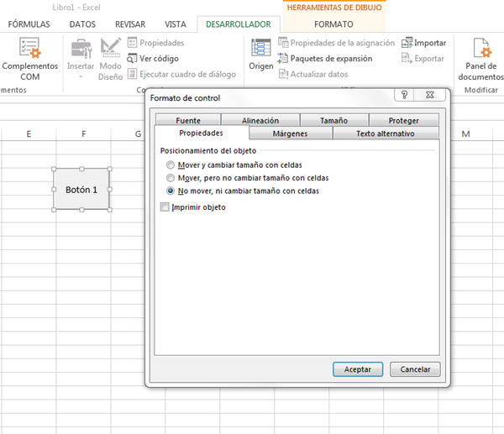Enable the Imprimir objeto checkbox

(165, 207)
